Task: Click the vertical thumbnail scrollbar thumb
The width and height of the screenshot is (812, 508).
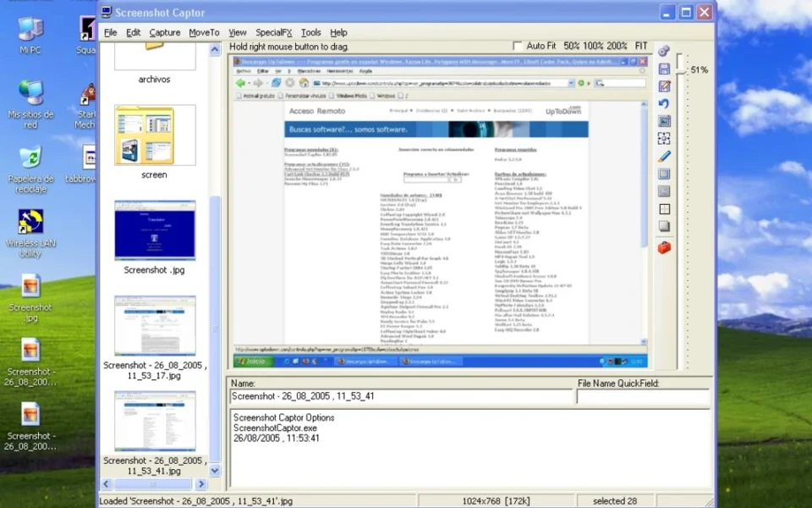Action: coord(215,329)
